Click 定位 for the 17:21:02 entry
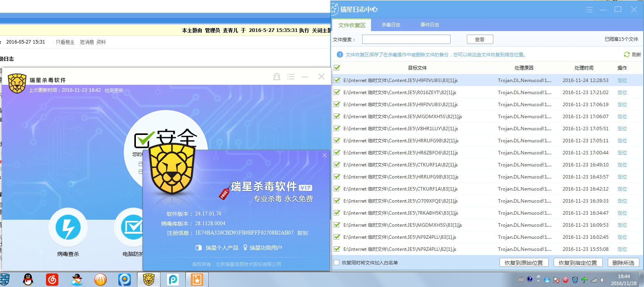Viewport: 644px width, 287px height. pos(622,93)
